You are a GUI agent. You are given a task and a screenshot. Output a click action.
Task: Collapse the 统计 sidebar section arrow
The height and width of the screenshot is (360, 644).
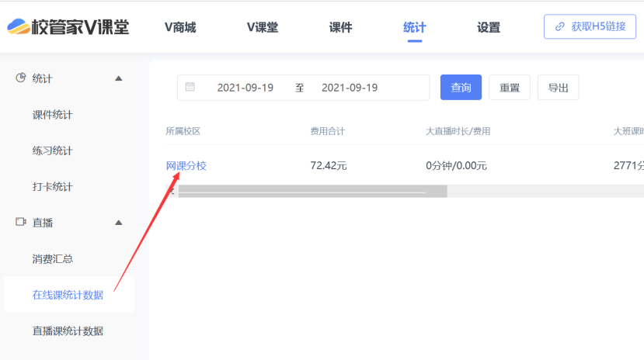pyautogui.click(x=119, y=78)
